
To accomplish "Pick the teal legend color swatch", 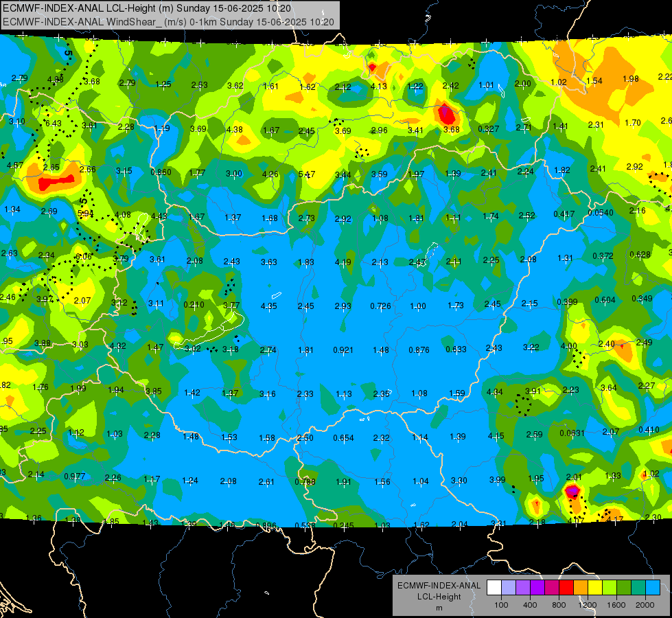I will point(638,587).
